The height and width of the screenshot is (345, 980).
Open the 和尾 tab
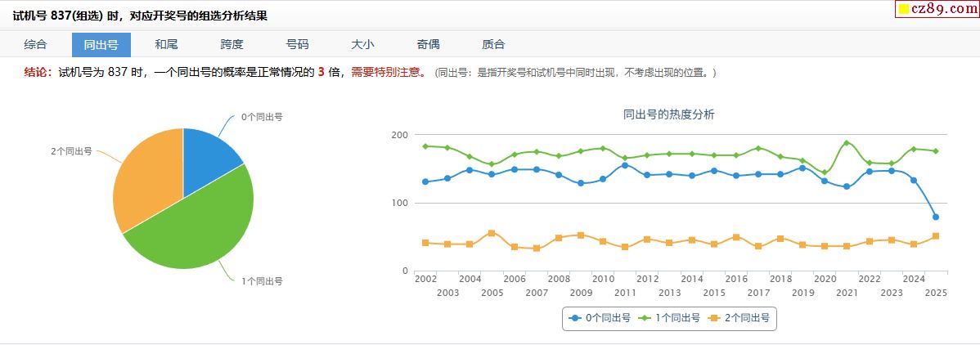point(166,44)
